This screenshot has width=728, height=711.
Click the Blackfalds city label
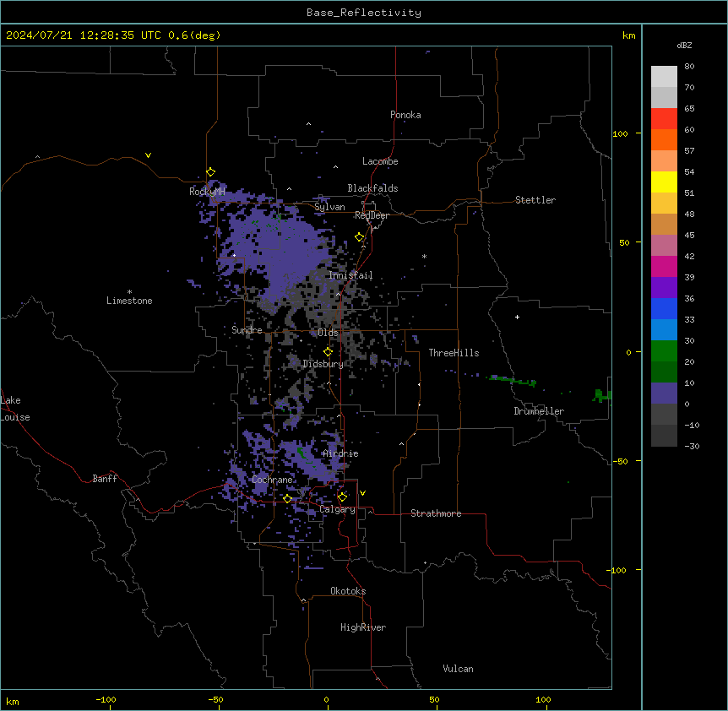coord(372,188)
